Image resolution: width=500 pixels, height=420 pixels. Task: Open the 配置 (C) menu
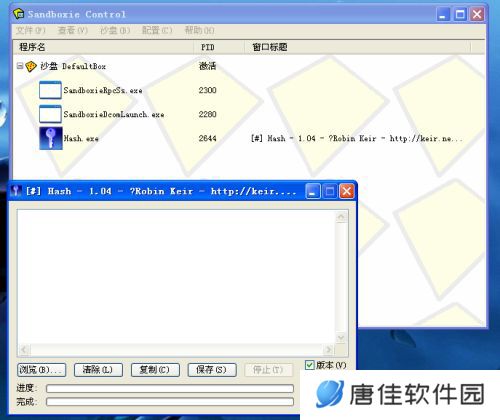coord(157,30)
